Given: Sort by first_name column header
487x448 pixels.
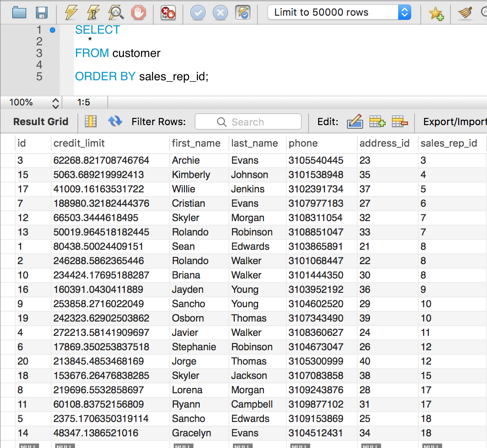Looking at the screenshot, I should click(x=196, y=144).
